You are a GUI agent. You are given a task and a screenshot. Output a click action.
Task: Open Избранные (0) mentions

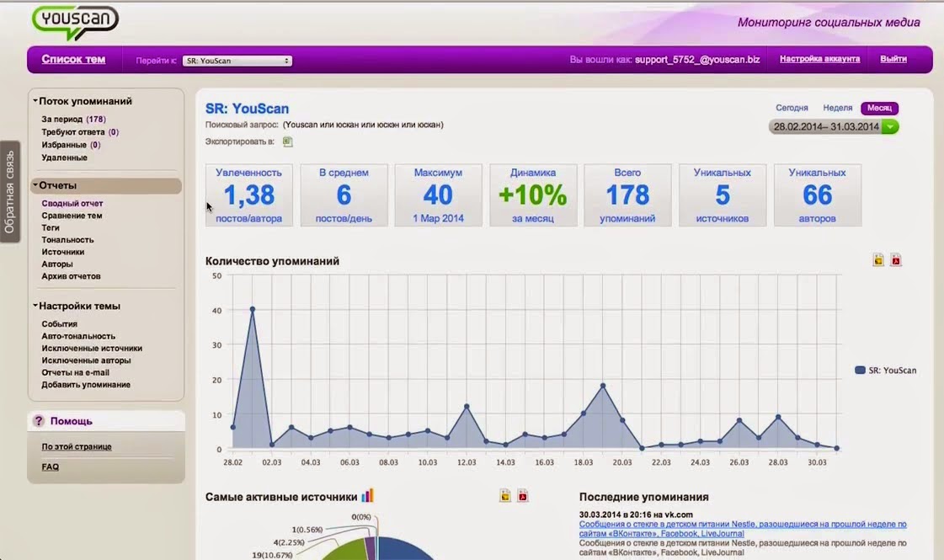pos(71,145)
